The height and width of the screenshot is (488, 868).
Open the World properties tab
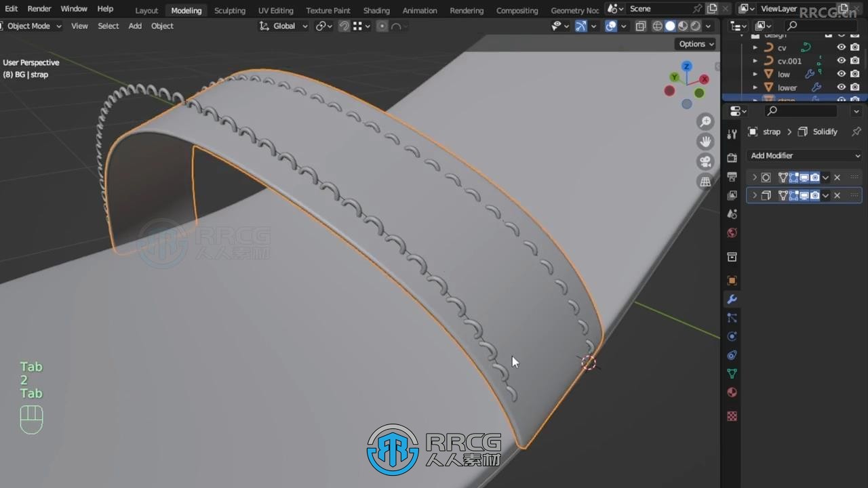click(x=732, y=233)
